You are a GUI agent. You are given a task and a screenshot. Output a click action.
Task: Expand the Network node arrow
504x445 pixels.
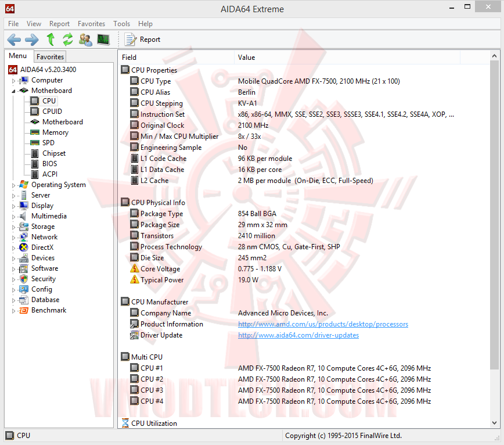click(x=13, y=237)
